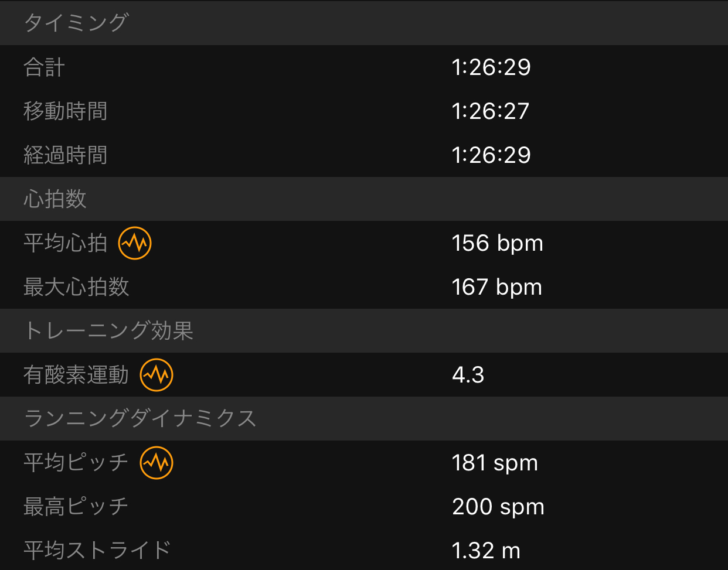Viewport: 728px width, 570px height.
Task: Open the graph icon next to 有酸素運動
Action: coord(157,375)
